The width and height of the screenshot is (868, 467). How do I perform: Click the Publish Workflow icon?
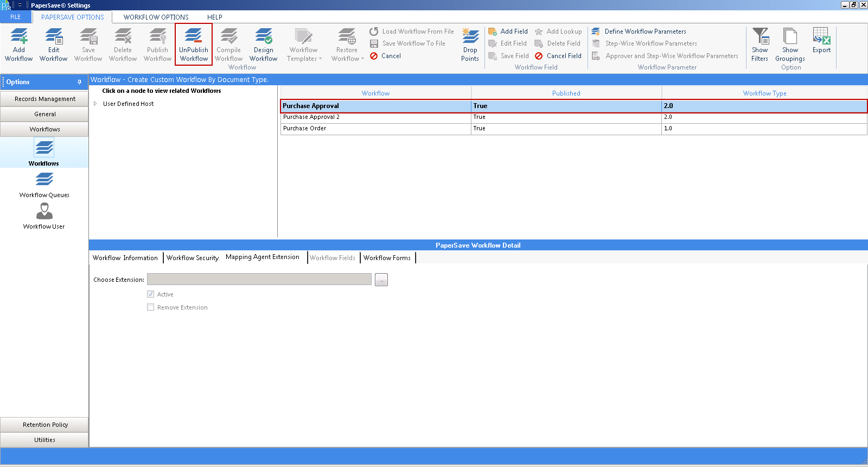coord(158,45)
